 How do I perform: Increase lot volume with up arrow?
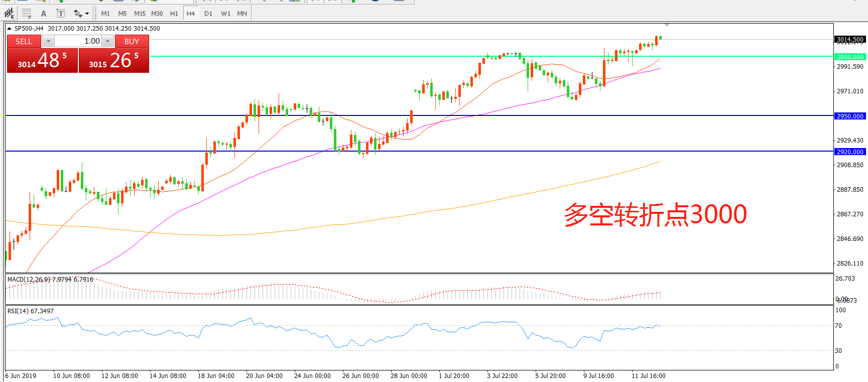pyautogui.click(x=107, y=41)
